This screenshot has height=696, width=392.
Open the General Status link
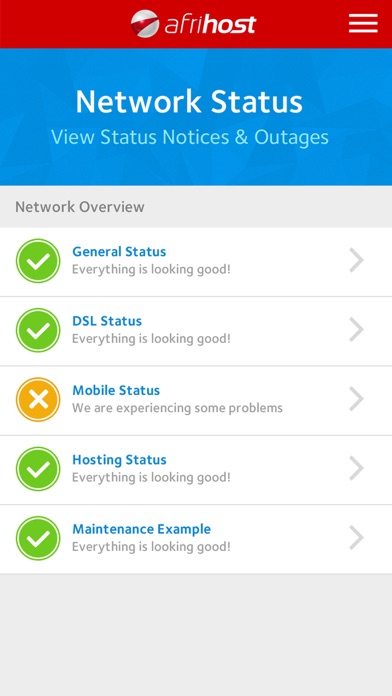tap(119, 252)
